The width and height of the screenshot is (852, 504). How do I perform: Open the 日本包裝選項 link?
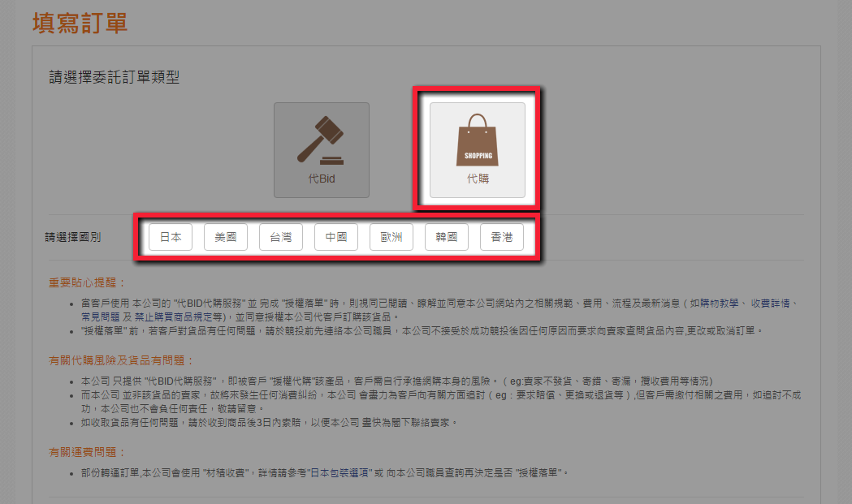point(340,473)
